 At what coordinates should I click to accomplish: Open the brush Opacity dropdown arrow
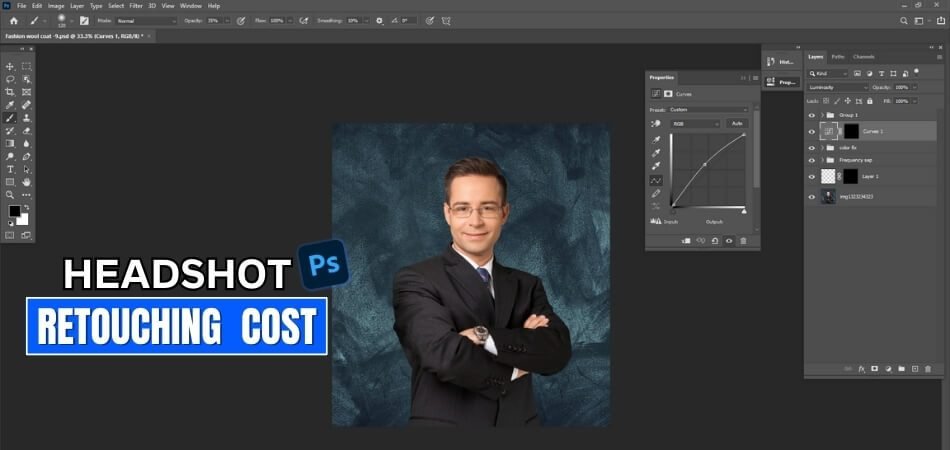point(227,21)
